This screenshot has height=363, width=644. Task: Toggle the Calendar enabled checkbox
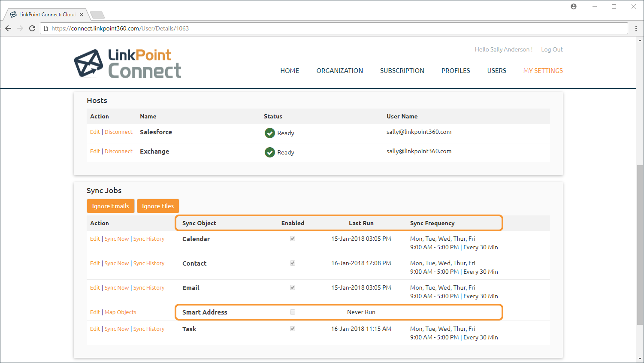pos(293,239)
